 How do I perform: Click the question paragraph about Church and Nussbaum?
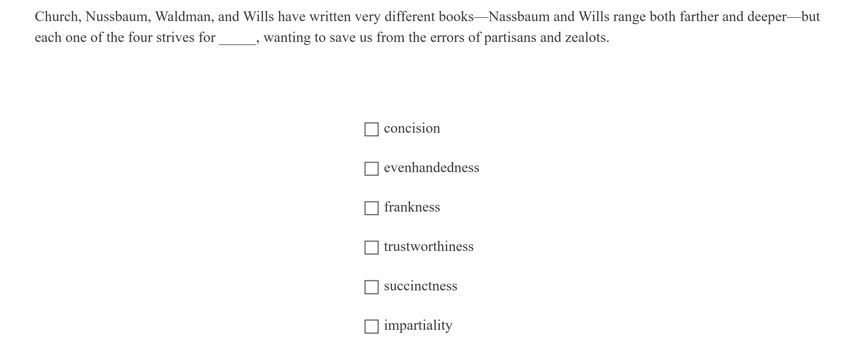pos(428,26)
